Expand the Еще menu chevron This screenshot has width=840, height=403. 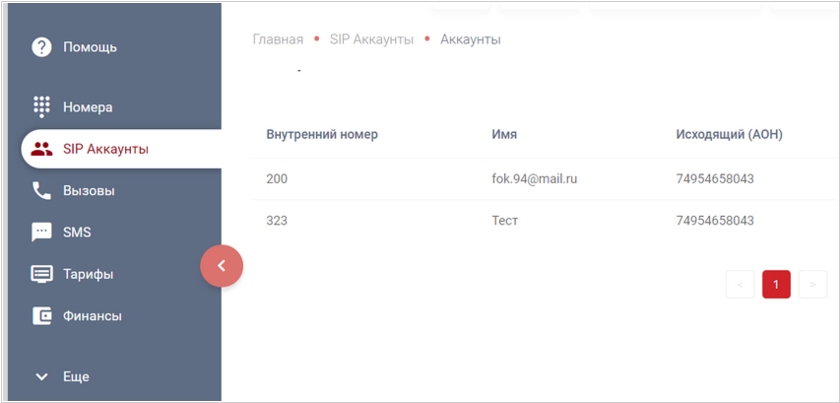tap(42, 377)
